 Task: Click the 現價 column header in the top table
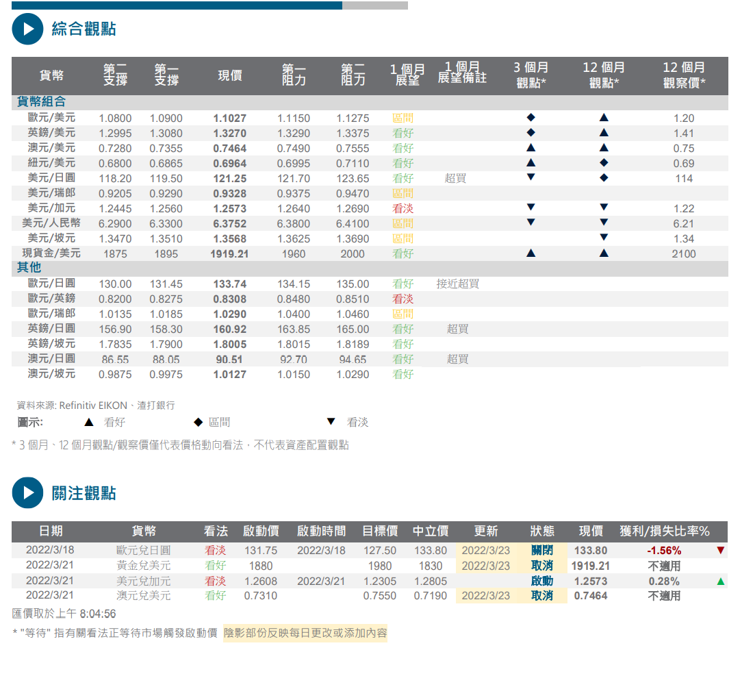coord(229,75)
